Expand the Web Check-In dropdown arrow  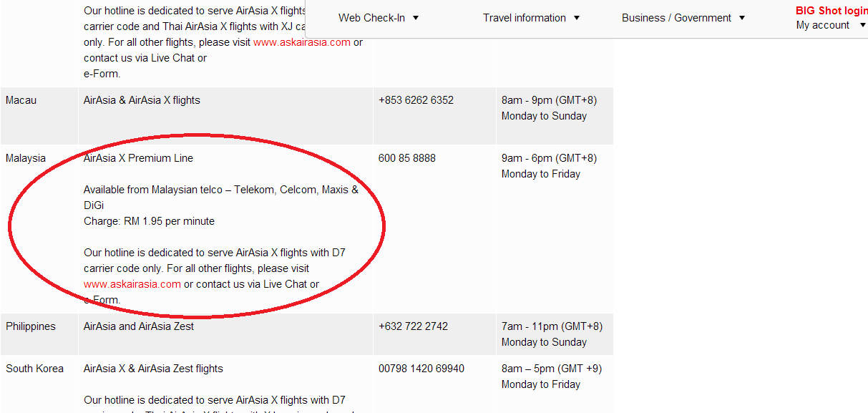(x=416, y=18)
